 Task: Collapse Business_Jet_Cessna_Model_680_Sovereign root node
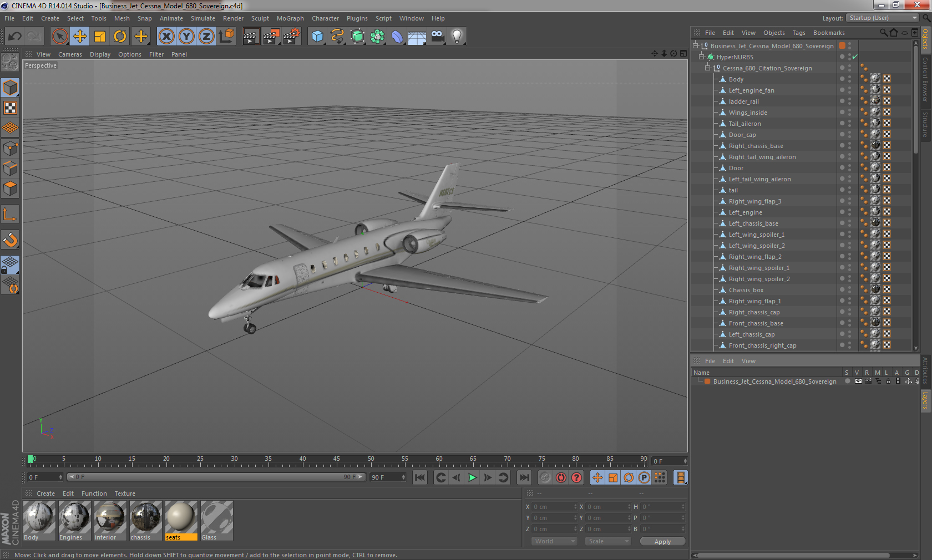coord(695,45)
